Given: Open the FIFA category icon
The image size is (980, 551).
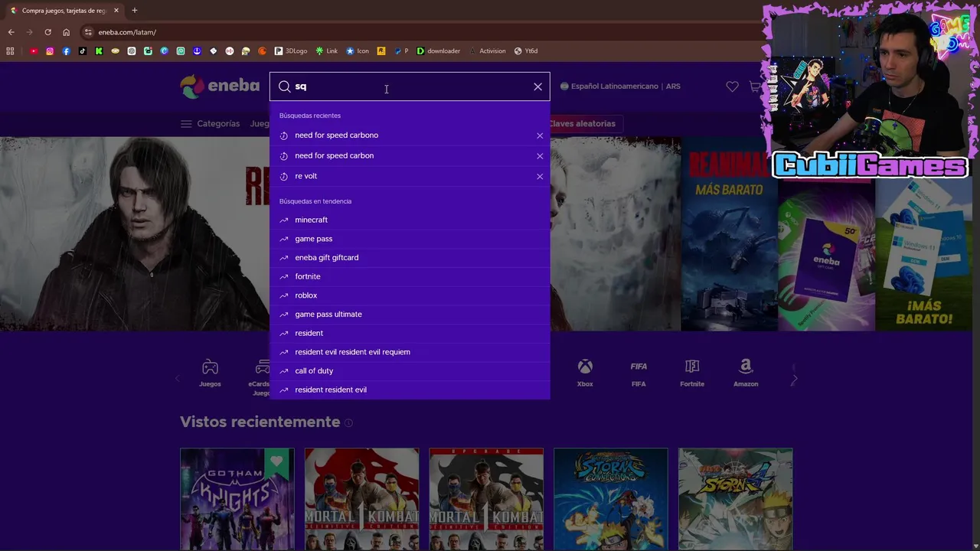Looking at the screenshot, I should click(x=639, y=373).
